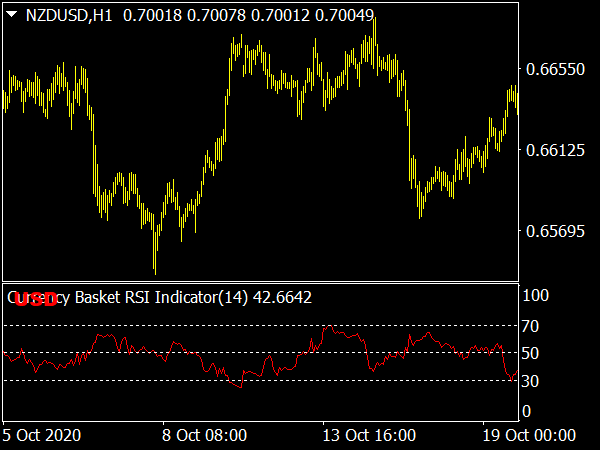Click the RSI value 42.6642
The width and height of the screenshot is (600, 450).
coord(282,298)
